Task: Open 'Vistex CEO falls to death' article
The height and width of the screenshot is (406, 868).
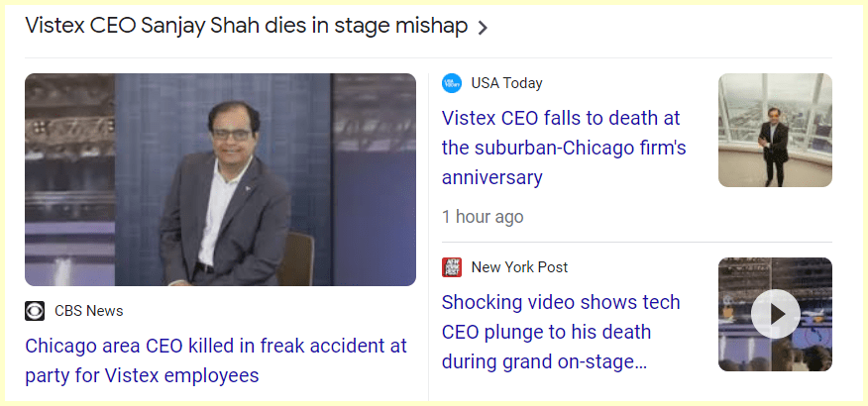Action: (561, 118)
